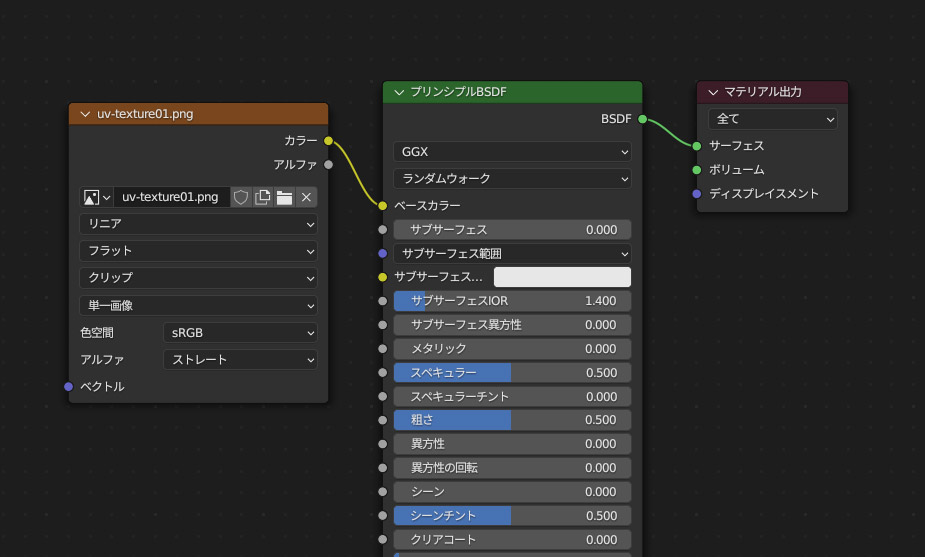Unlink image with the X icon
925x557 pixels.
pyautogui.click(x=307, y=197)
